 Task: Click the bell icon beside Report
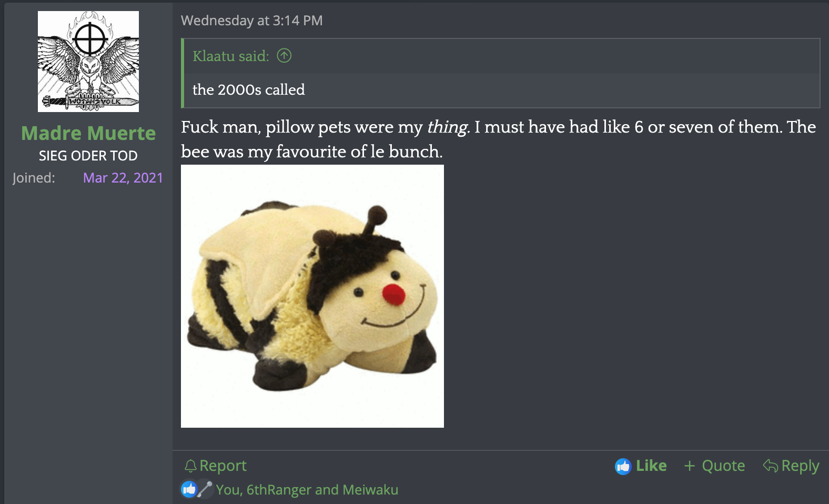point(190,466)
